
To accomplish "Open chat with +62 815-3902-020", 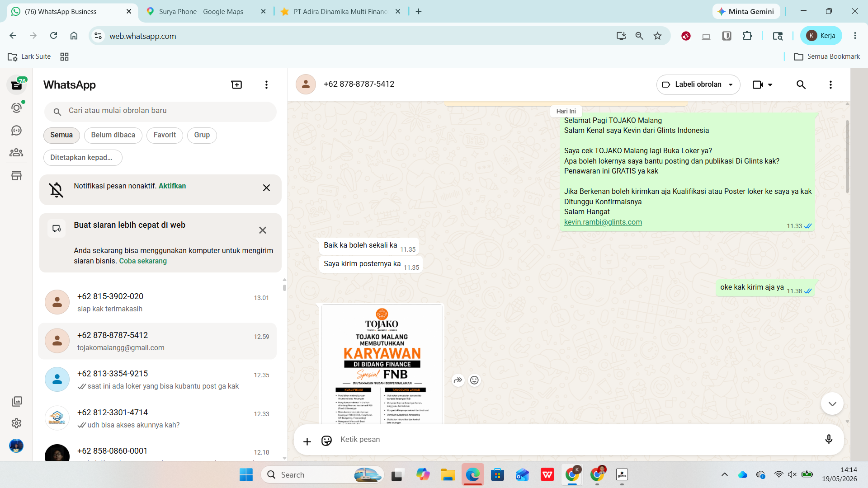I will point(157,302).
